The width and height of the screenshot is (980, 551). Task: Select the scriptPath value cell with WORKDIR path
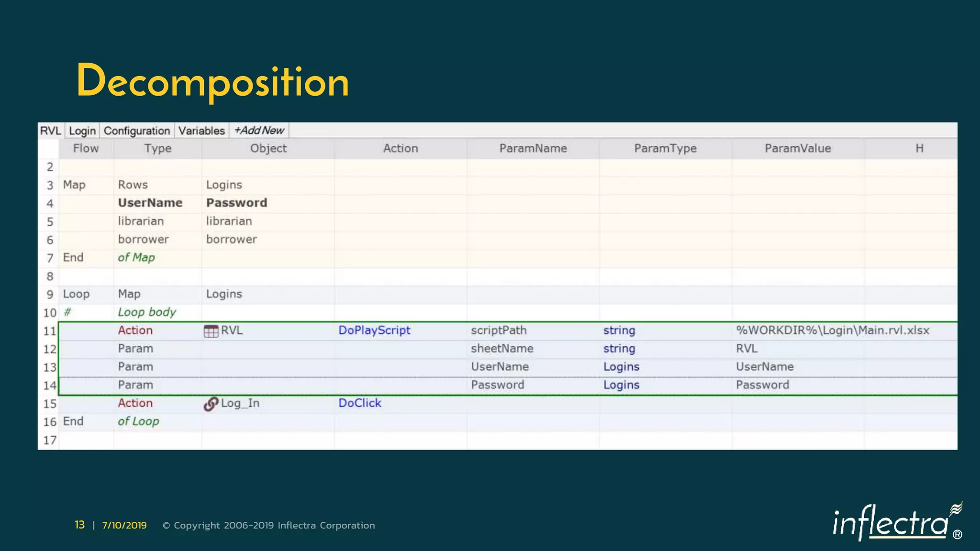(x=832, y=331)
